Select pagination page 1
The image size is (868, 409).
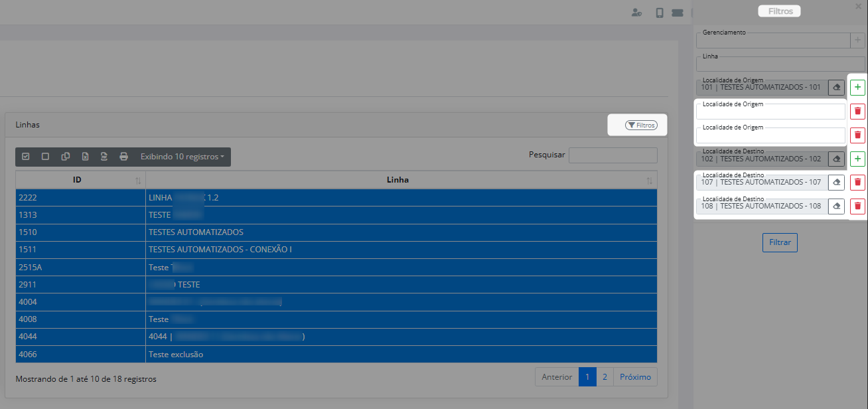coord(587,376)
